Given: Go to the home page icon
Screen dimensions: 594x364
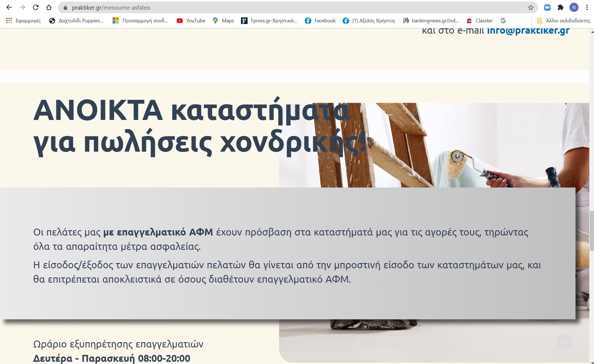Looking at the screenshot, I should tap(49, 7).
